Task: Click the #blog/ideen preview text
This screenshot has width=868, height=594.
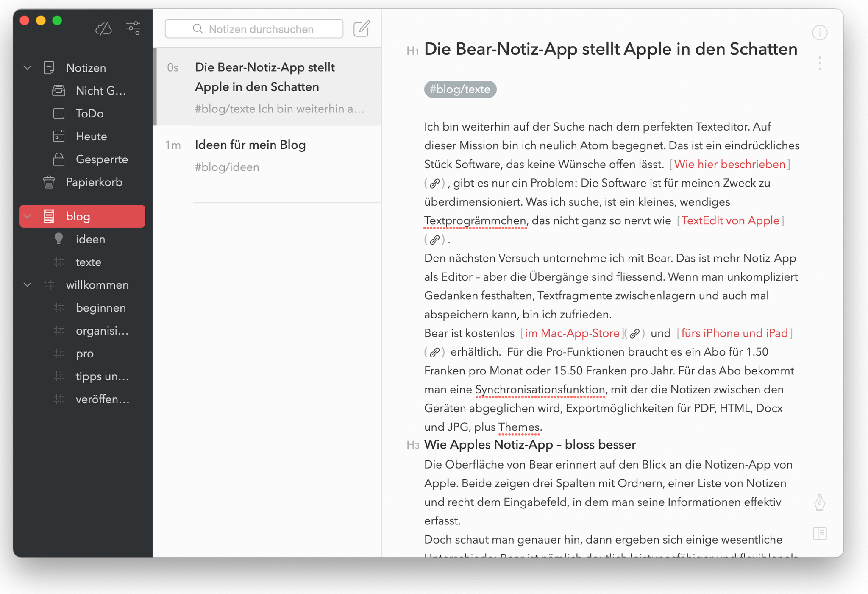Action: [227, 167]
